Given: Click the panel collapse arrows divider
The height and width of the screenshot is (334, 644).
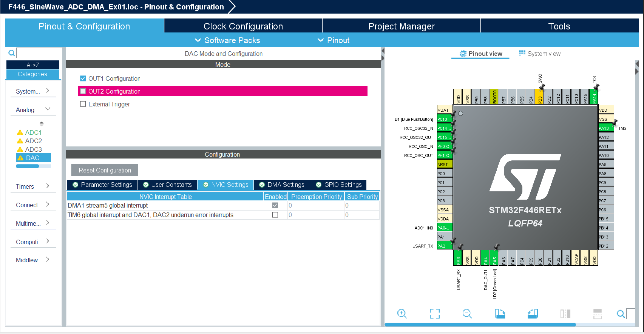Looking at the screenshot, I should [x=383, y=54].
